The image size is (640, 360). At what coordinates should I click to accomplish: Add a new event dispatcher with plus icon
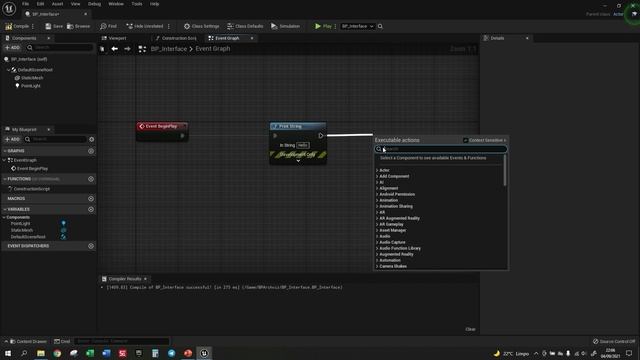91,246
